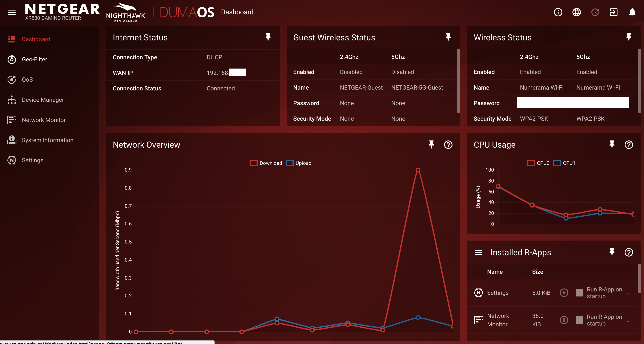
Task: Open help for CPU Usage
Action: [x=628, y=145]
